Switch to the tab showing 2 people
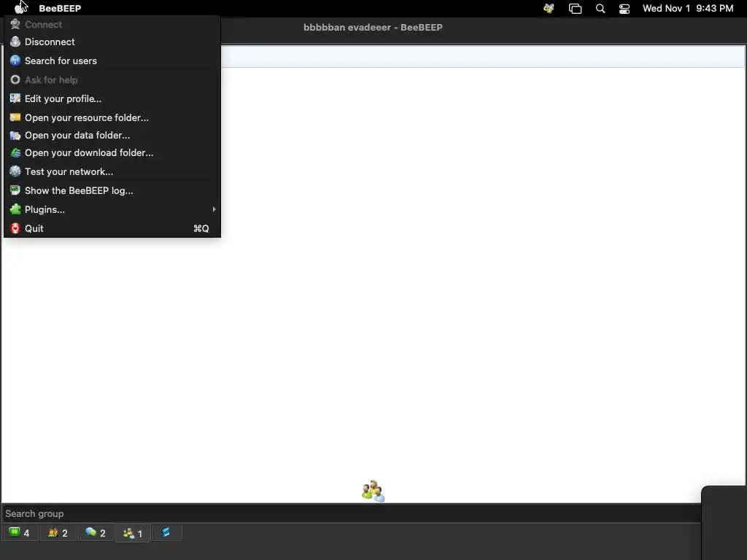 point(58,533)
